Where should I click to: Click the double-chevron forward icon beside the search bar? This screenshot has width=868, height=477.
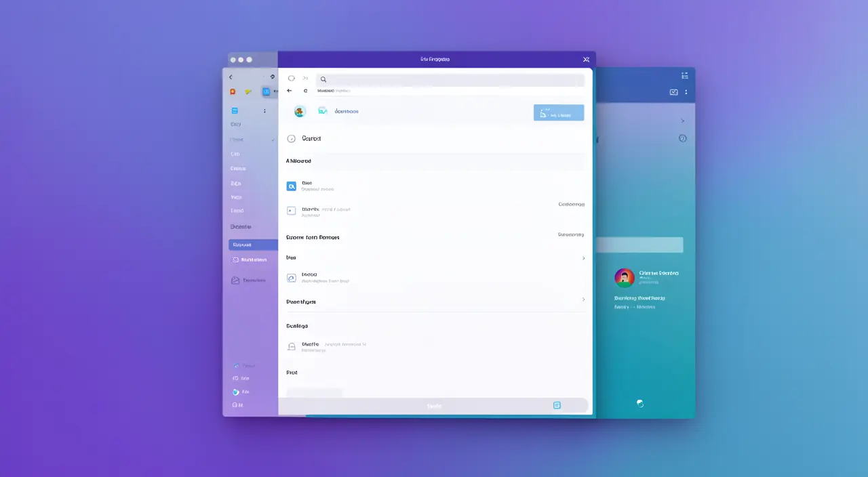305,79
